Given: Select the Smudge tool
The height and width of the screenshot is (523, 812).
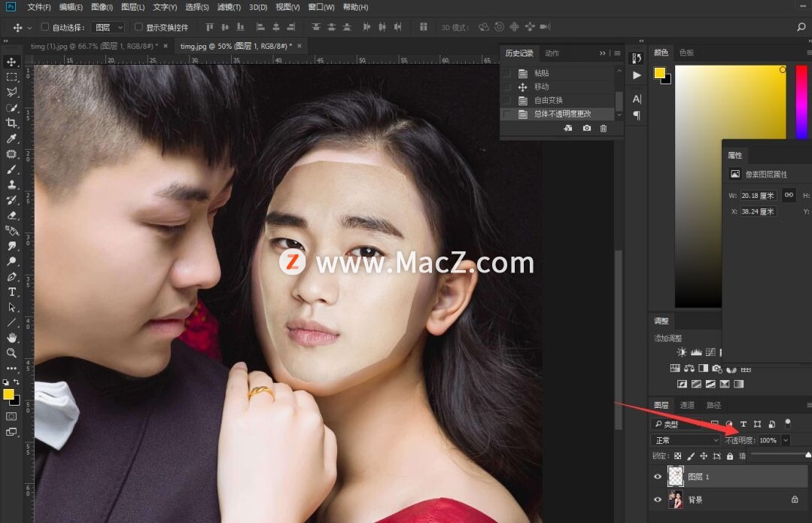Looking at the screenshot, I should coord(11,246).
